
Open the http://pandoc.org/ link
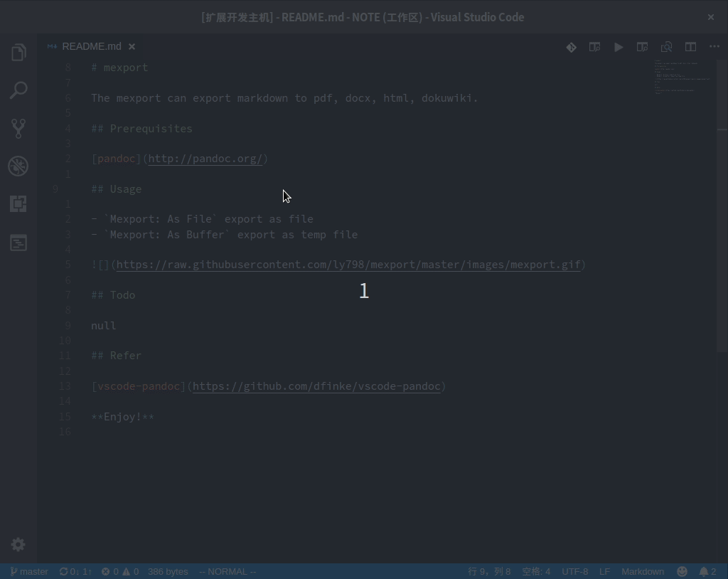(205, 159)
